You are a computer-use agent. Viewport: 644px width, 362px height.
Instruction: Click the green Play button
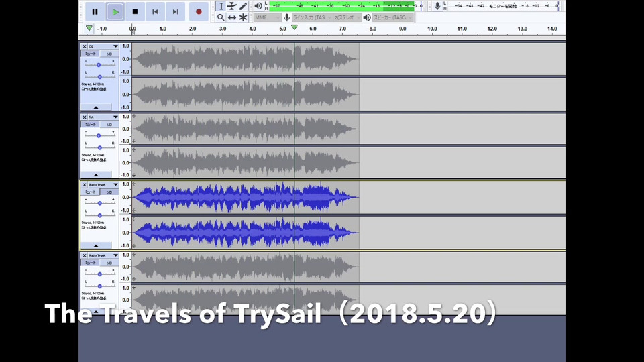click(115, 11)
